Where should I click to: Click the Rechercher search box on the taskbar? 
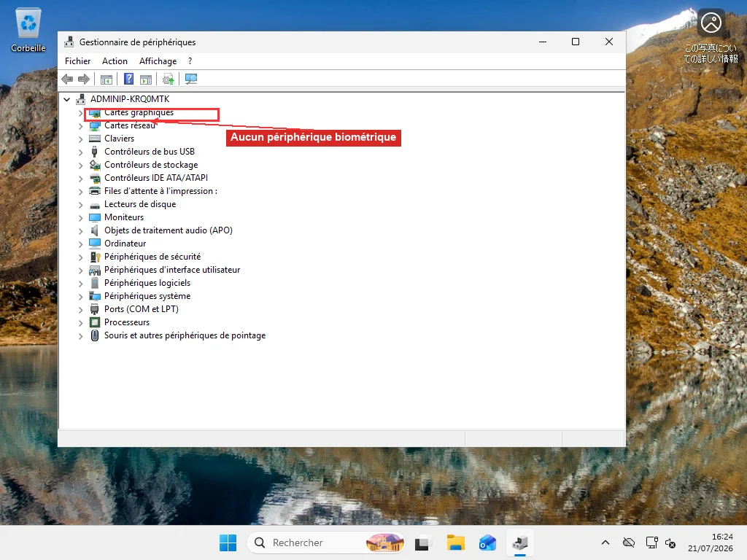[x=326, y=542]
